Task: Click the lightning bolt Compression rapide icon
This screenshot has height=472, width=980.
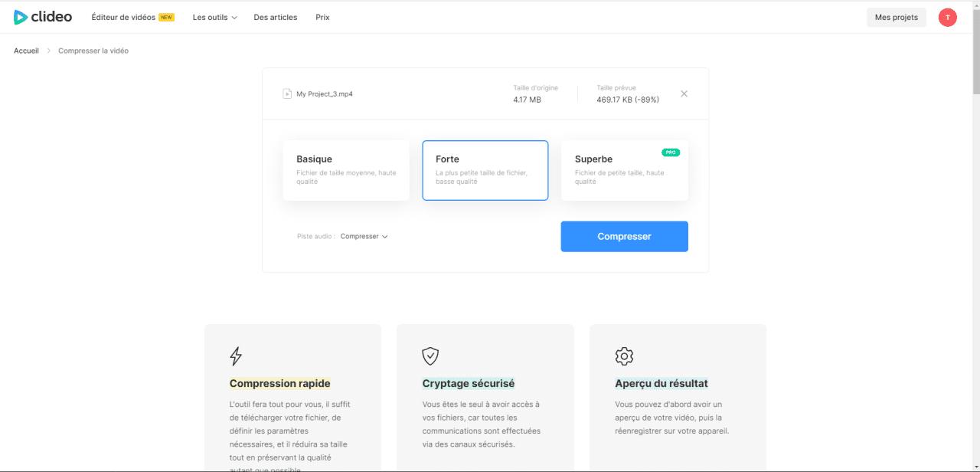Action: [x=236, y=356]
